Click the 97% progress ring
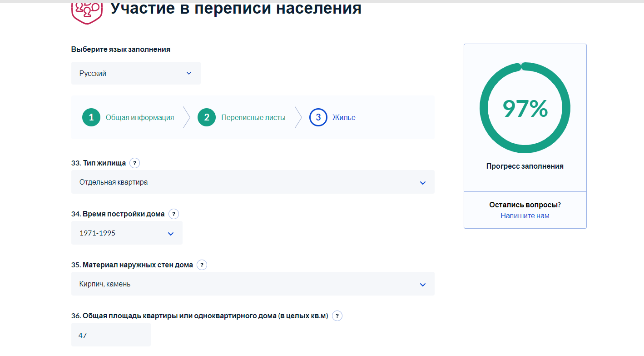 coord(525,108)
